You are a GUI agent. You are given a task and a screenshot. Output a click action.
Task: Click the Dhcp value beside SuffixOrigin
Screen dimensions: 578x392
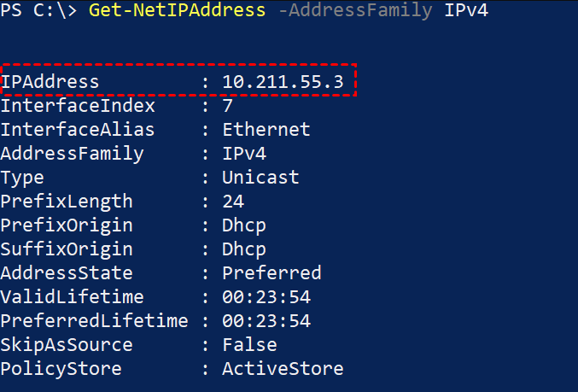pyautogui.click(x=244, y=249)
